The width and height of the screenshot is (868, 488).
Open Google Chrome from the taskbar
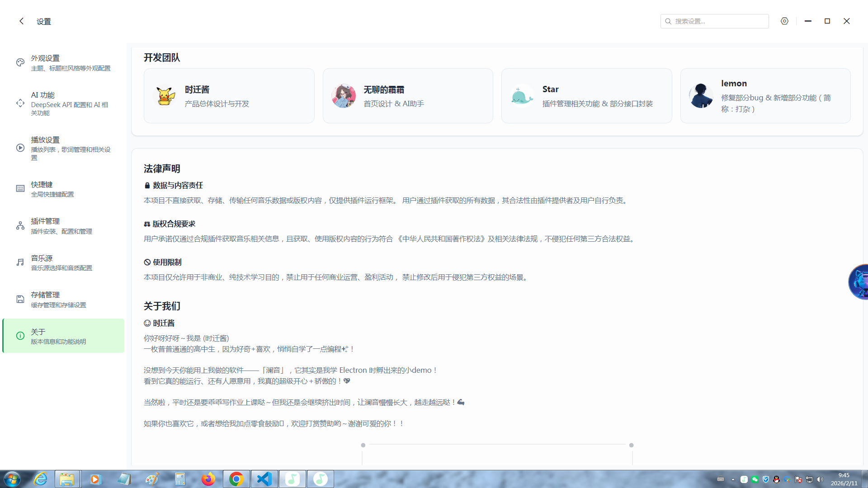[x=236, y=479]
